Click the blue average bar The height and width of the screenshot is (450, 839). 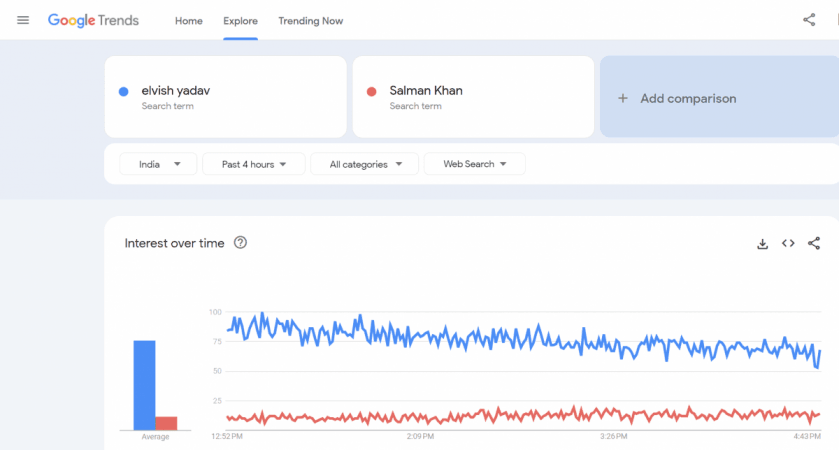(x=144, y=385)
